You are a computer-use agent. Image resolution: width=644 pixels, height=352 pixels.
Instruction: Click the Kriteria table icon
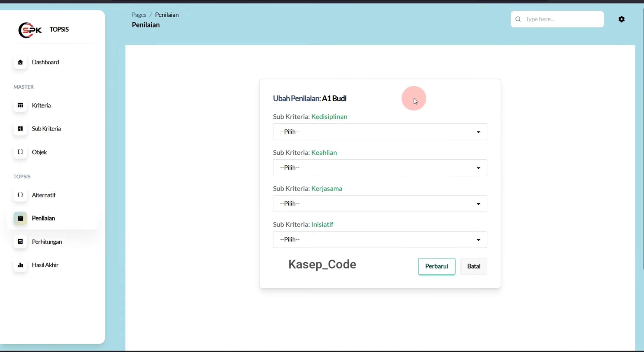click(x=20, y=105)
